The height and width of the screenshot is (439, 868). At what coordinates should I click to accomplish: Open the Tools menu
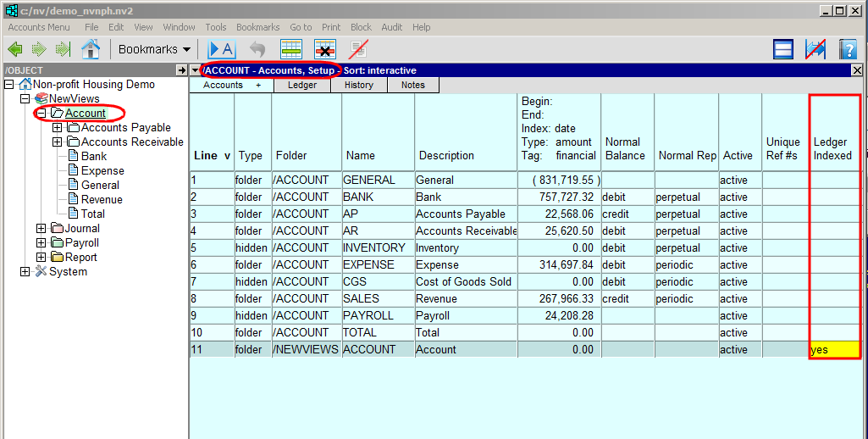coord(216,27)
